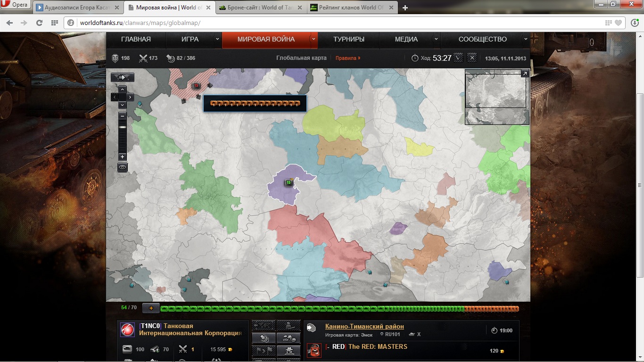Move the map zoom slider handle
This screenshot has width=644, height=362.
[x=123, y=127]
